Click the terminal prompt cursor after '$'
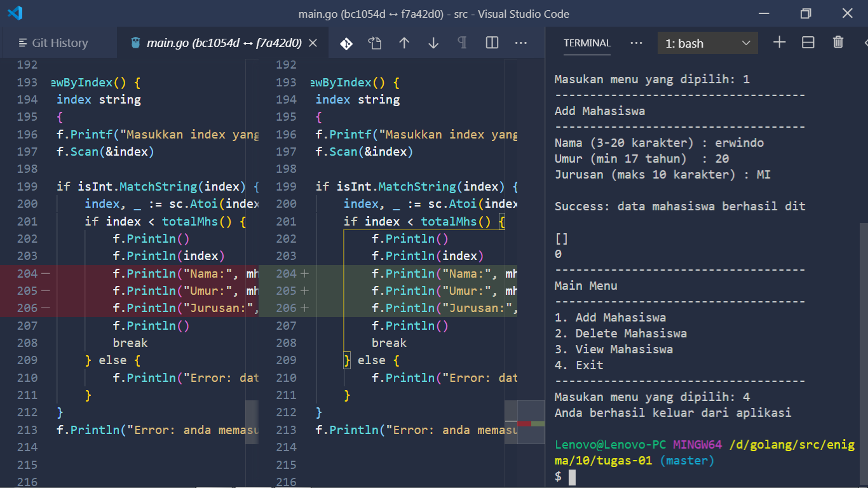Viewport: 868px width, 488px height. 572,477
